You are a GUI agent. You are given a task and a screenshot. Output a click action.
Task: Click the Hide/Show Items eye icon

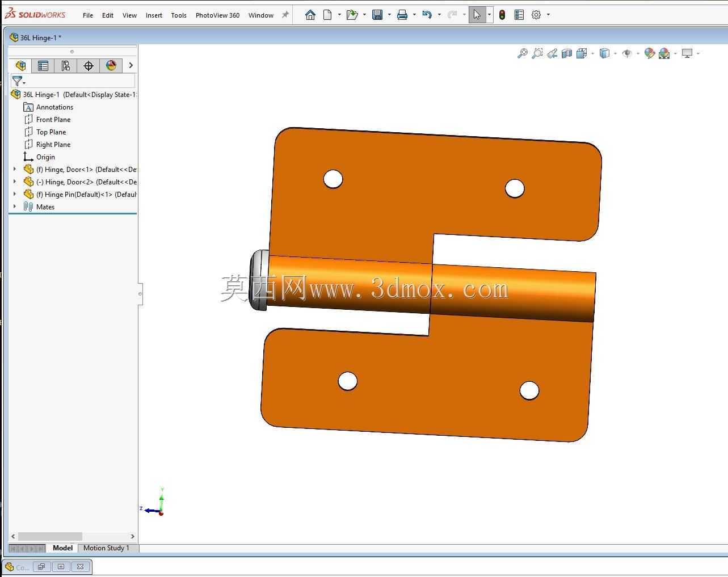[x=627, y=53]
